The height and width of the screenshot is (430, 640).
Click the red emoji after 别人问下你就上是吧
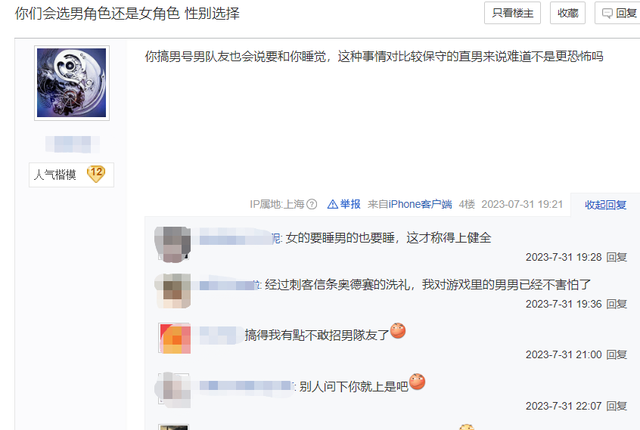(x=417, y=382)
